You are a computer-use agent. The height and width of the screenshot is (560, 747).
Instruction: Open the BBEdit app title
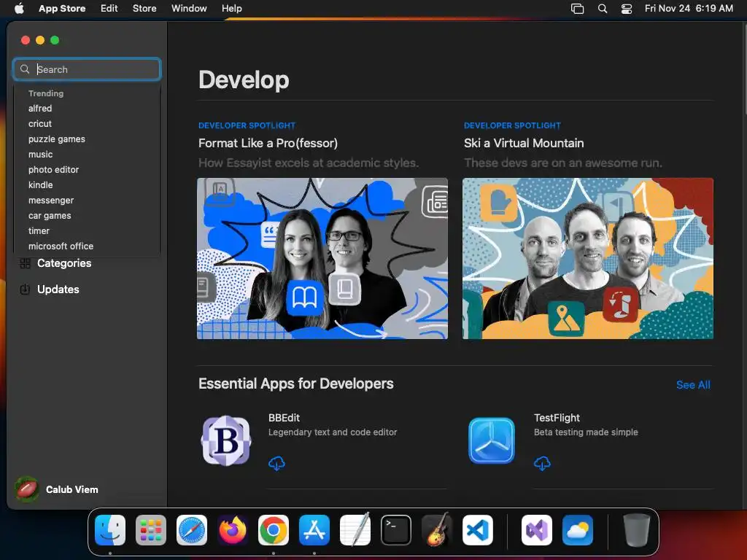pyautogui.click(x=284, y=418)
